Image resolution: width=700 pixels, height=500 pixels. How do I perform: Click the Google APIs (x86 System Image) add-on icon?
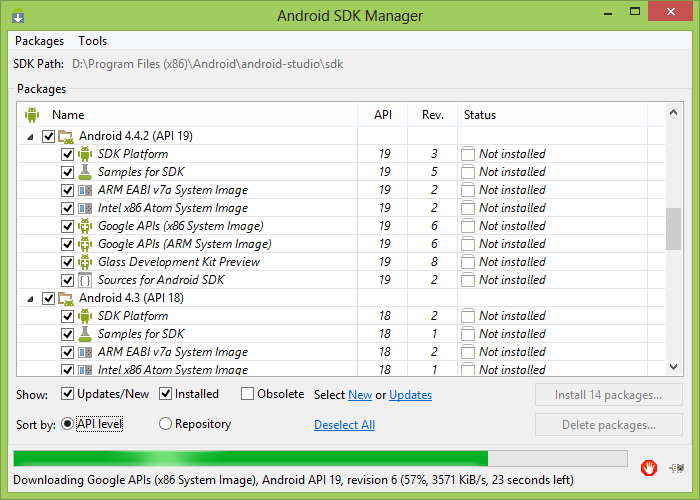[85, 226]
